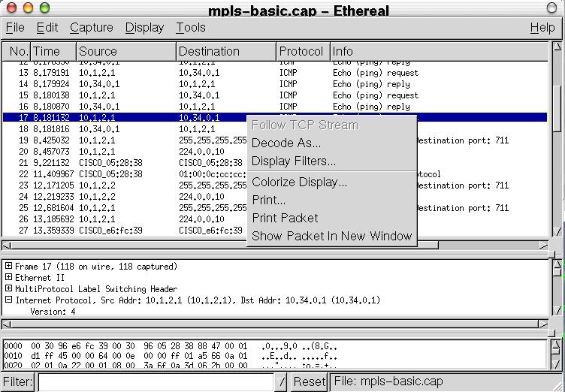Sort by the No. column header
Image resolution: width=565 pixels, height=392 pixels.
point(17,52)
